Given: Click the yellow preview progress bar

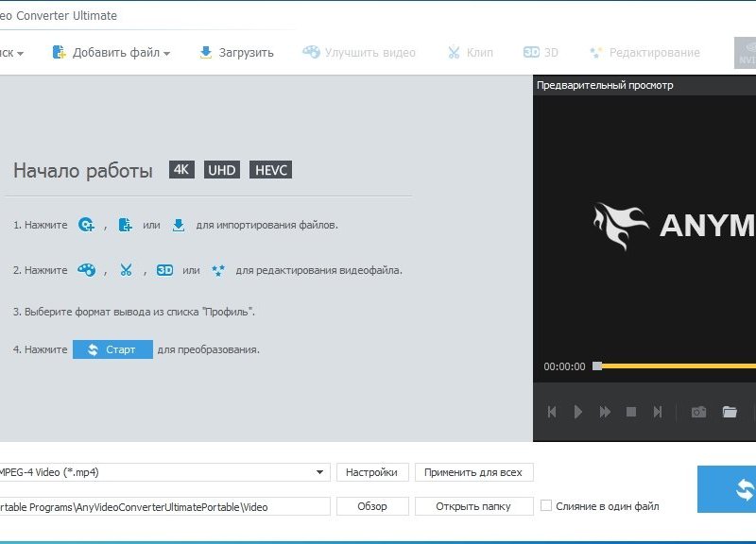Looking at the screenshot, I should 679,366.
